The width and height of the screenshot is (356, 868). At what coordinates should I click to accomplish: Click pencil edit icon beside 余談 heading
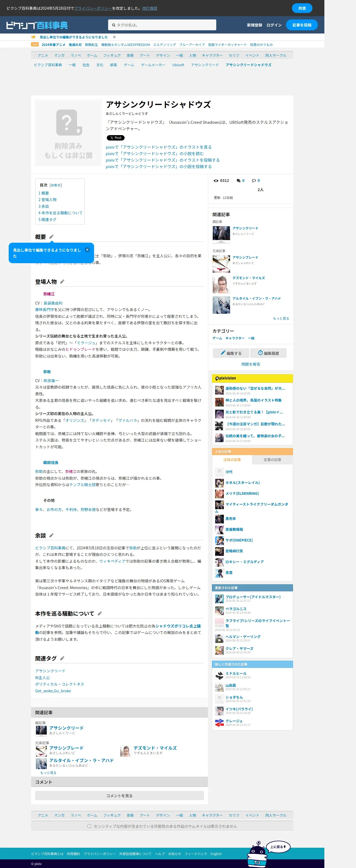tap(51, 535)
